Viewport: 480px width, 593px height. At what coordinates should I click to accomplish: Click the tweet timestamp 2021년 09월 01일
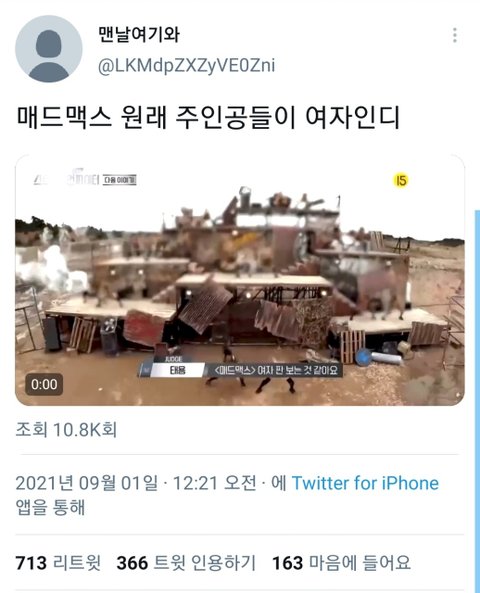click(x=87, y=483)
